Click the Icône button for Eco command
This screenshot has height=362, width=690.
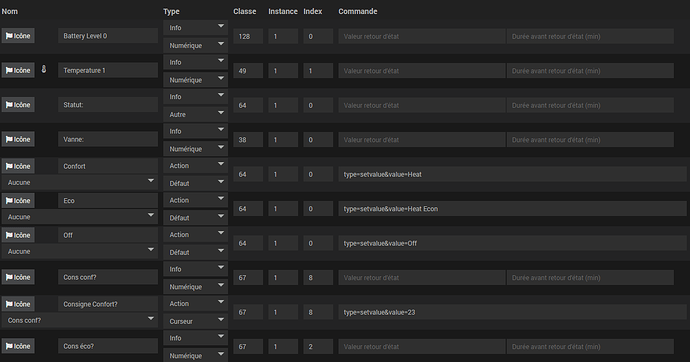pyautogui.click(x=18, y=201)
